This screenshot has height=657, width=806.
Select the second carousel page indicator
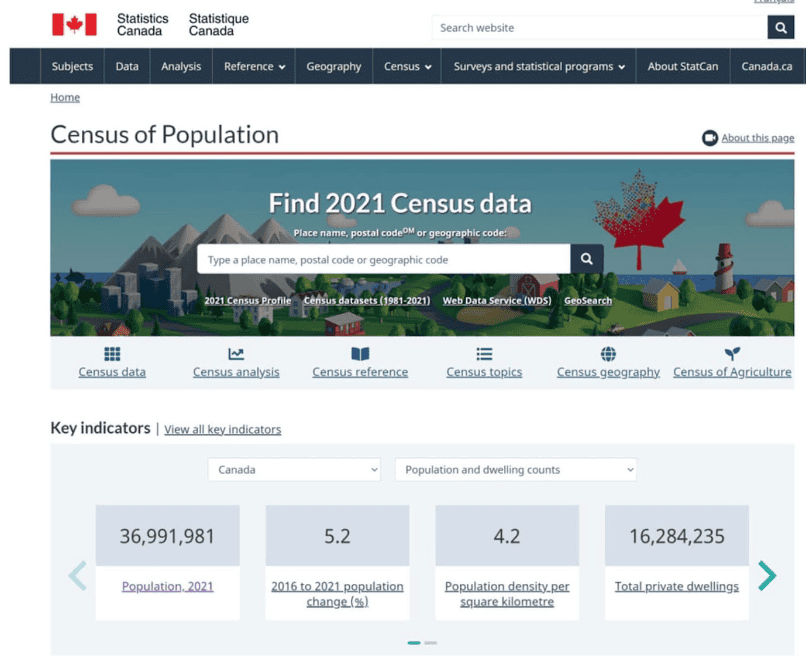click(431, 643)
